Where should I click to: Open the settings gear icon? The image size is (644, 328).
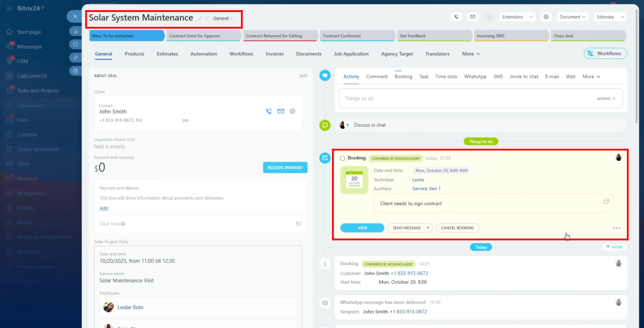pyautogui.click(x=546, y=17)
